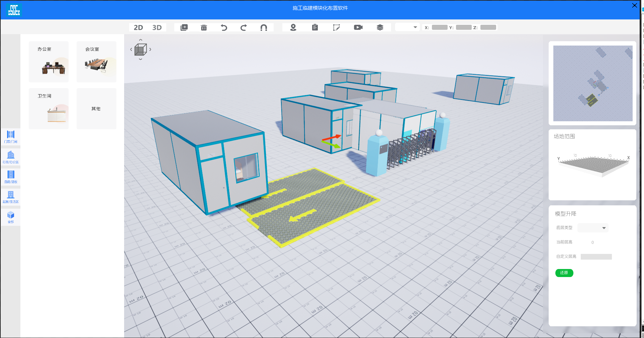The width and height of the screenshot is (644, 338).
Task: Select the 办公室 model card
Action: pos(49,62)
